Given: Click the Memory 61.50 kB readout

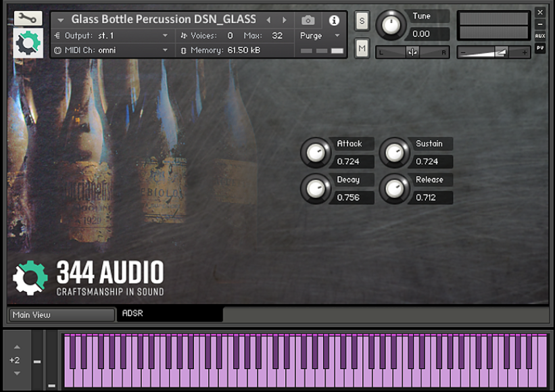Looking at the screenshot, I should [x=244, y=50].
